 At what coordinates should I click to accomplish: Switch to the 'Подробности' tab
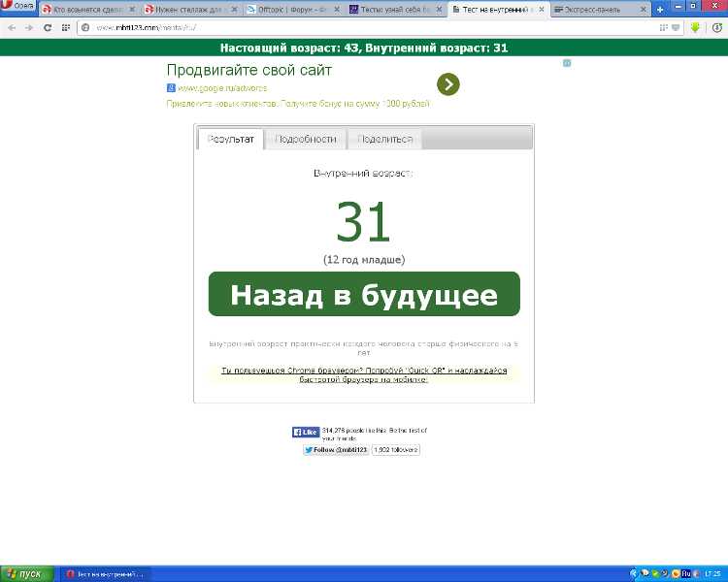coord(306,139)
